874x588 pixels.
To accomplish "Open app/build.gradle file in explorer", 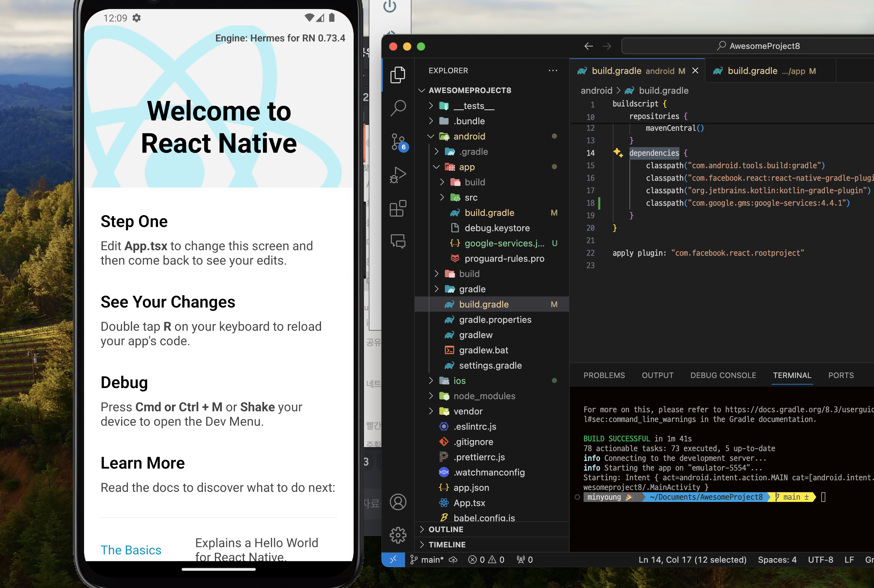I will (492, 213).
